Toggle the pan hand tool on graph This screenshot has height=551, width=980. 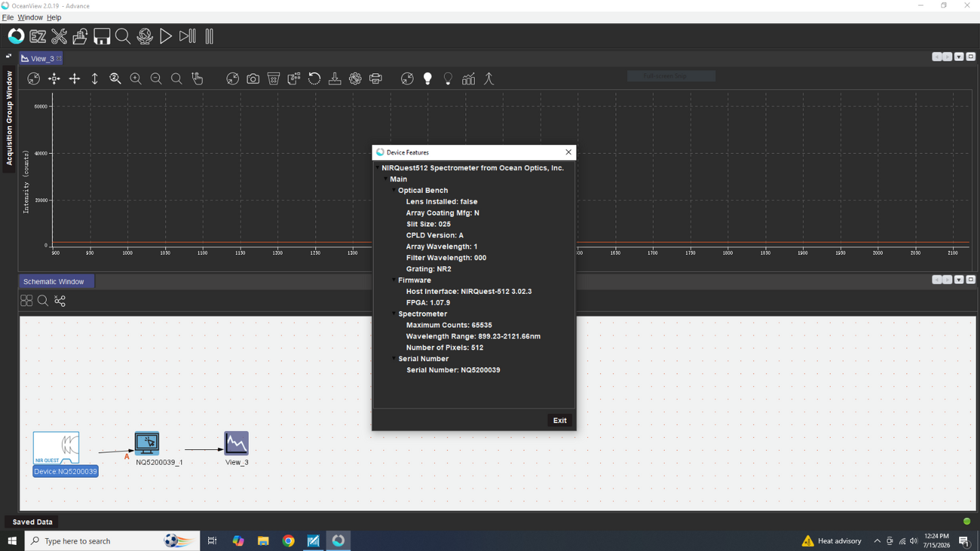(197, 79)
